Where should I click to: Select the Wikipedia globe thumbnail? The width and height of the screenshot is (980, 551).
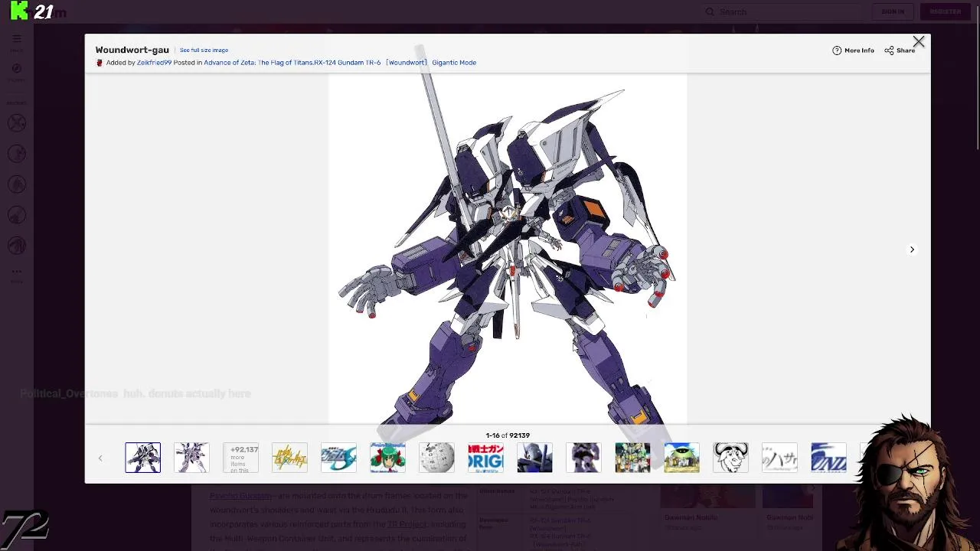[436, 458]
